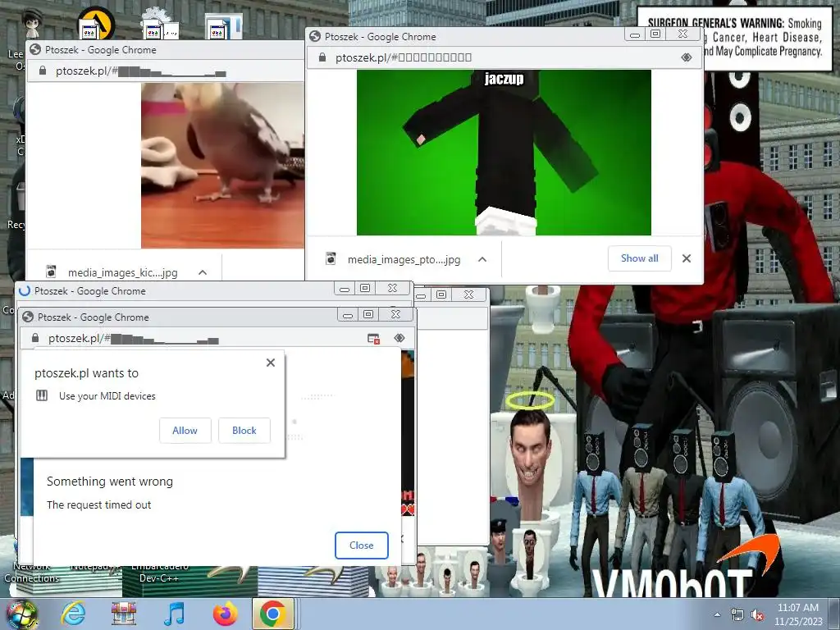Click the dancing bird video
Image resolution: width=840 pixels, height=630 pixels.
click(222, 165)
